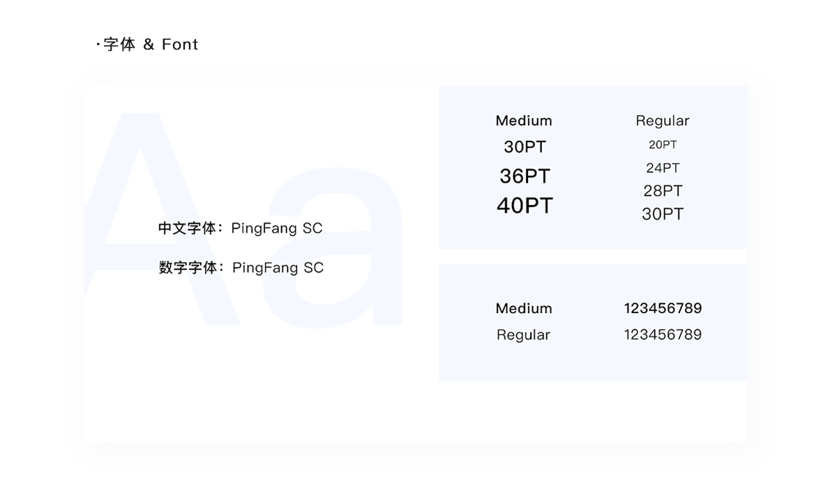Click the 30PT text under Medium
The image size is (837, 504).
(x=525, y=147)
